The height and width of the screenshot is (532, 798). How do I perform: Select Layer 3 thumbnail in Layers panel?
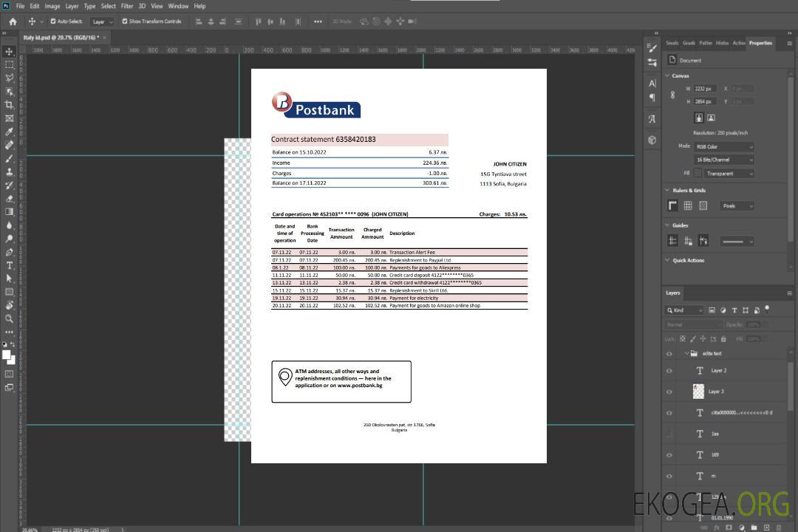tap(699, 392)
